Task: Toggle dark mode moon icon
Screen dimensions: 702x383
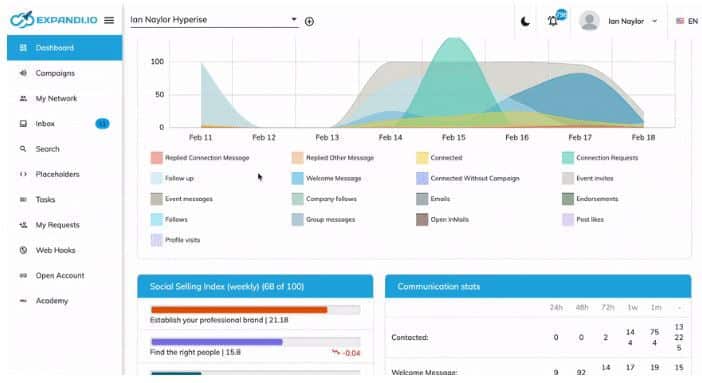Action: (525, 21)
